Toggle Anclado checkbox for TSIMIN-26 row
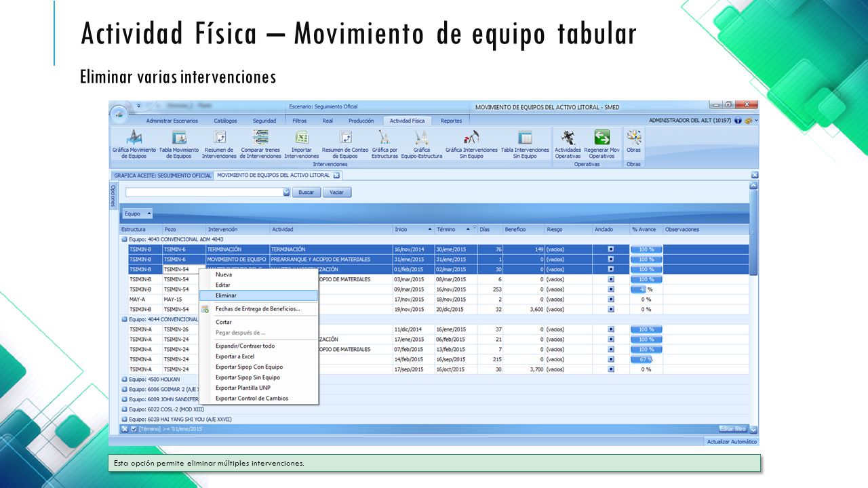Screen dimensions: 868x488 (611, 329)
